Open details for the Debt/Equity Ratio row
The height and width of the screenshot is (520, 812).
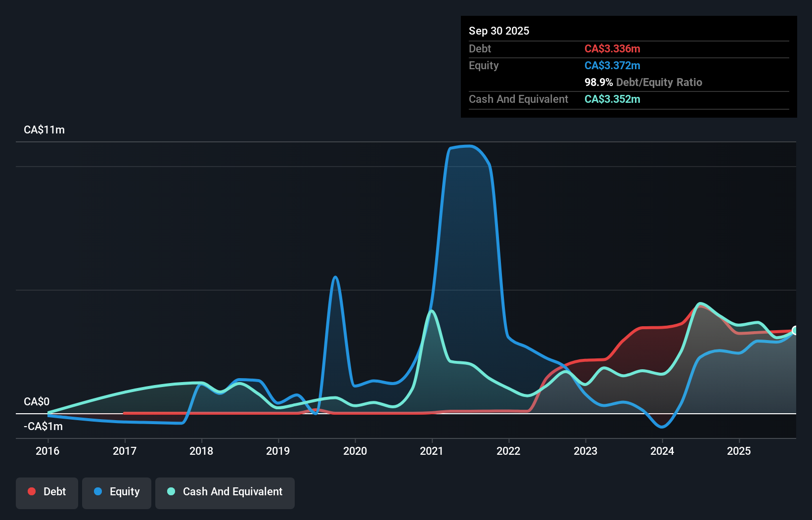coord(643,82)
